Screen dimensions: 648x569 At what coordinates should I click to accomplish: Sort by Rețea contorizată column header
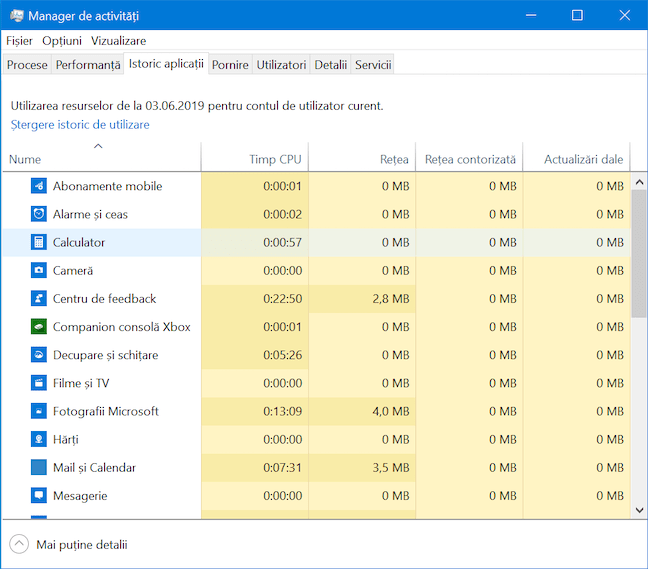pos(469,157)
